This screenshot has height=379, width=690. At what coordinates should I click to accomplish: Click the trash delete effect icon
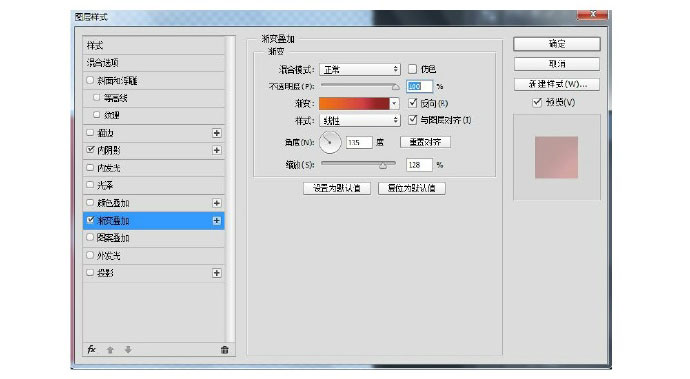224,350
